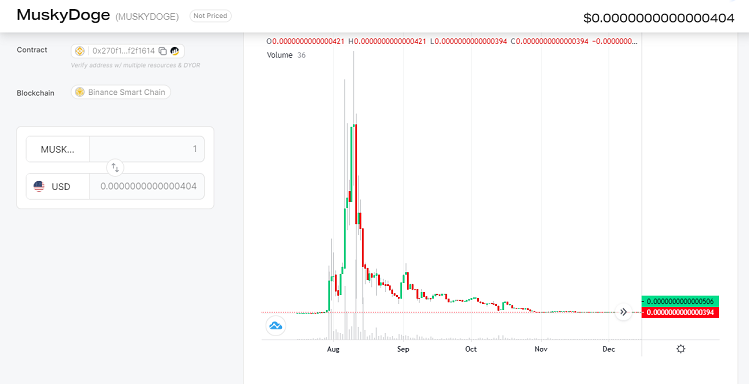Click the MuskyDoge title heading
This screenshot has height=384, width=749.
[x=63, y=15]
